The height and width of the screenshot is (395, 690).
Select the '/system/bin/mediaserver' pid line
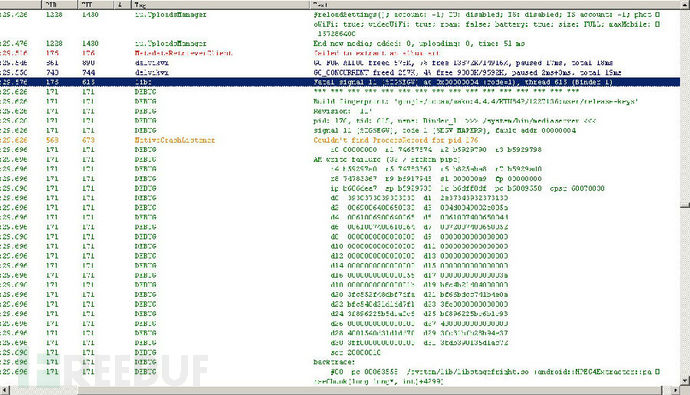(x=340, y=121)
